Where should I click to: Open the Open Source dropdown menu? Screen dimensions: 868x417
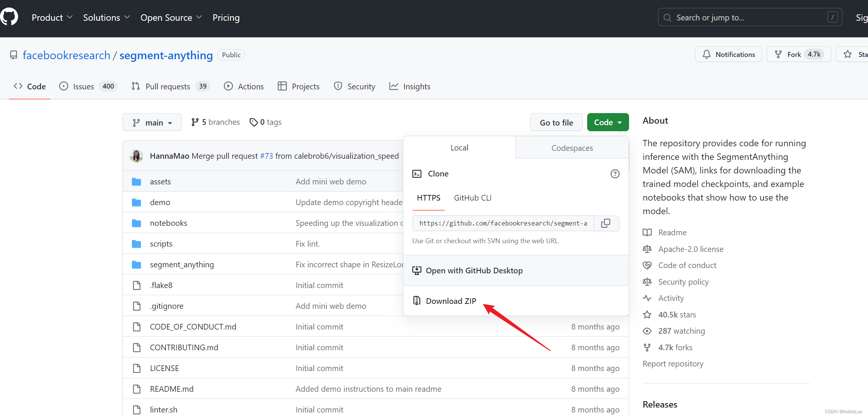tap(171, 18)
